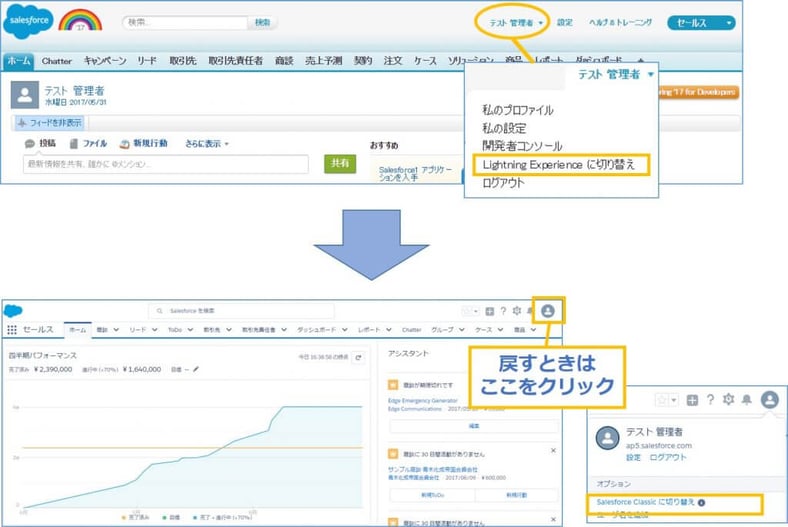The height and width of the screenshot is (527, 788).
Task: Click the 投稿 post icon in feed publisher
Action: (30, 144)
